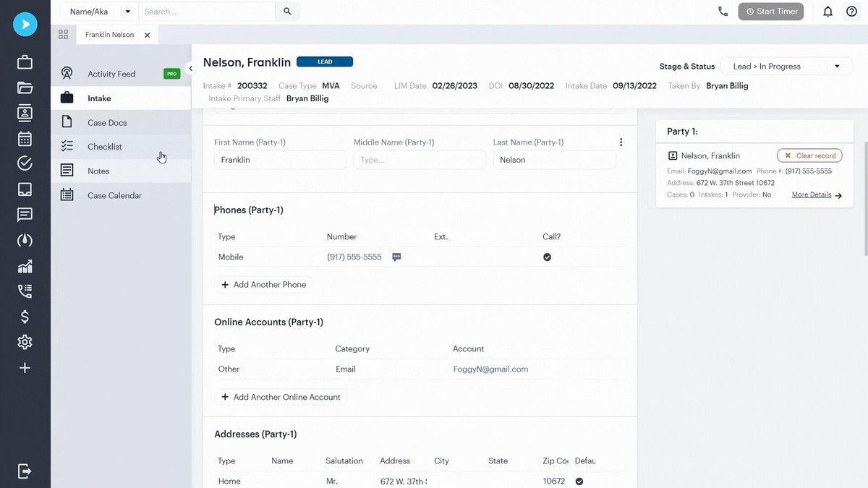Click the text message icon beside phone number
This screenshot has width=868, height=488.
(396, 257)
